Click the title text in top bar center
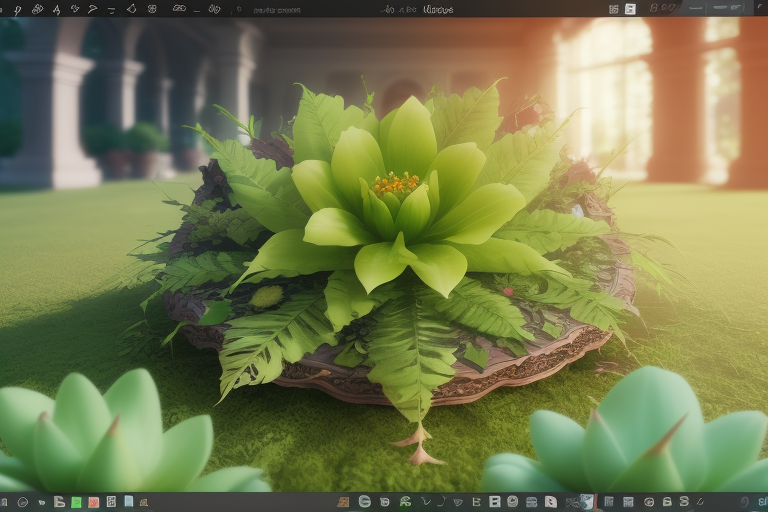Viewport: 768px width, 512px height. (437, 9)
